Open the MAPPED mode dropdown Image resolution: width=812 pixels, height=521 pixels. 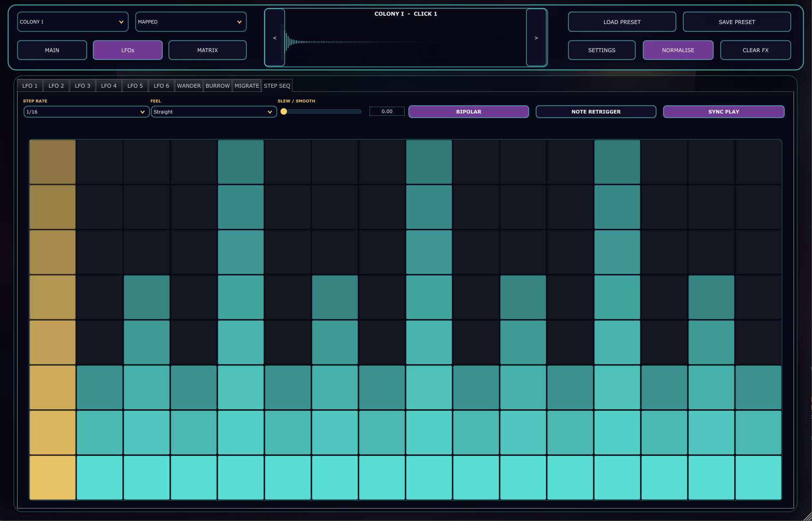click(191, 22)
